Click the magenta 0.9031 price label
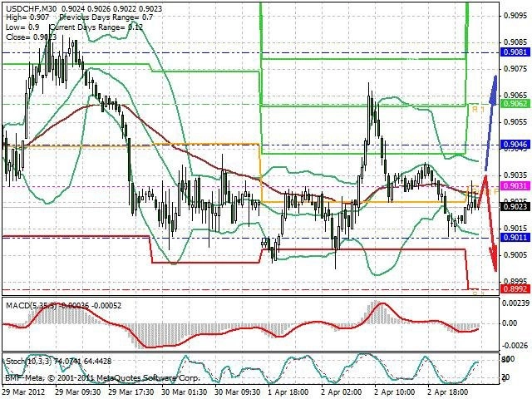 [515, 185]
